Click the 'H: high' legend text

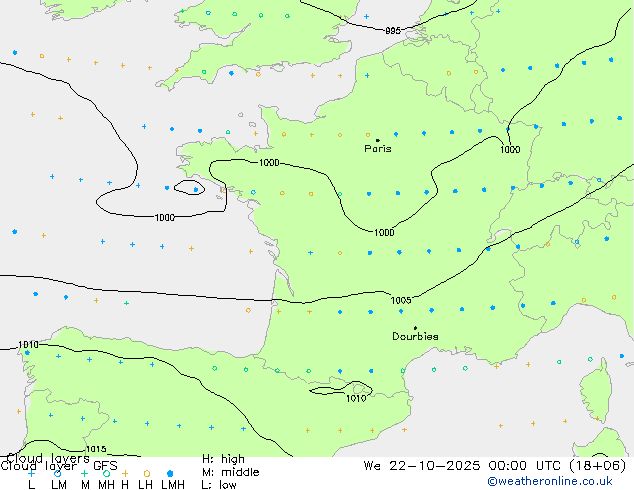tap(223, 459)
